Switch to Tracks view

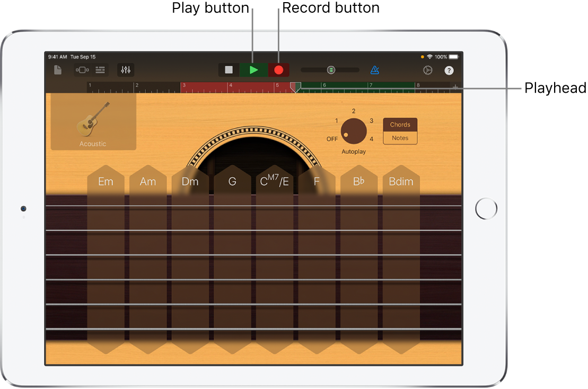tap(100, 70)
